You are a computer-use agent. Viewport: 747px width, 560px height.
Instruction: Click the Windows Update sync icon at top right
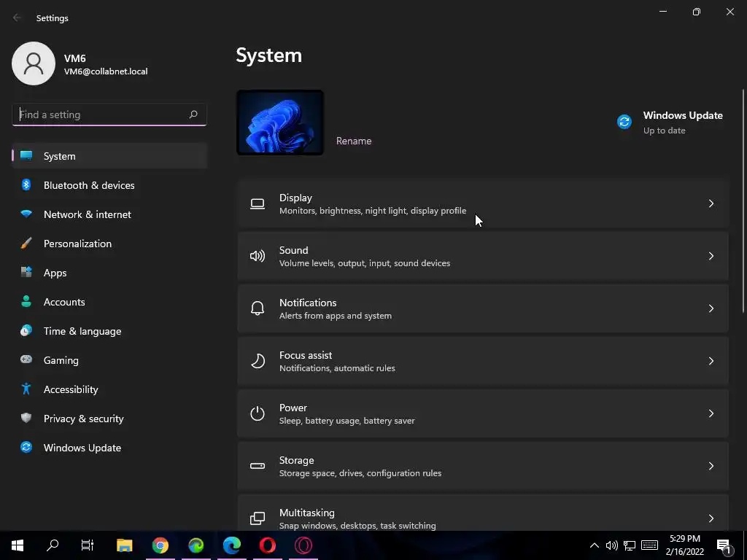(x=624, y=122)
